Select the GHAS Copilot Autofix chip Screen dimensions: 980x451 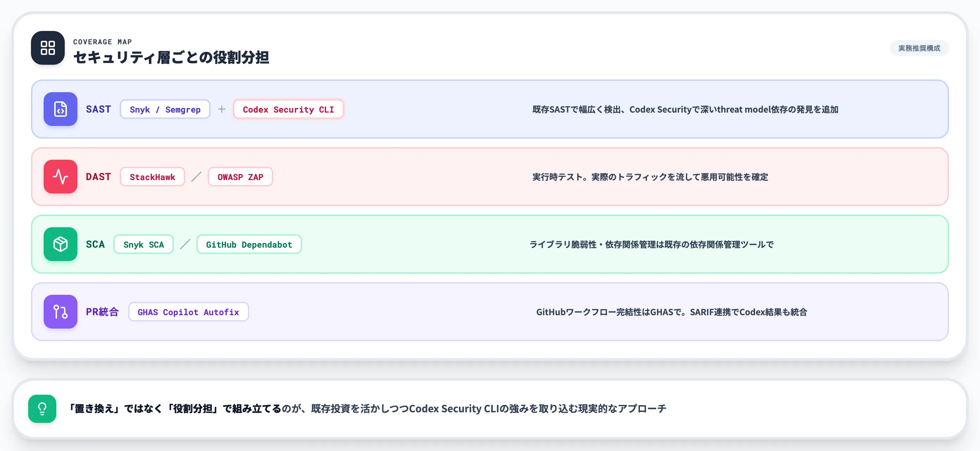tap(188, 312)
